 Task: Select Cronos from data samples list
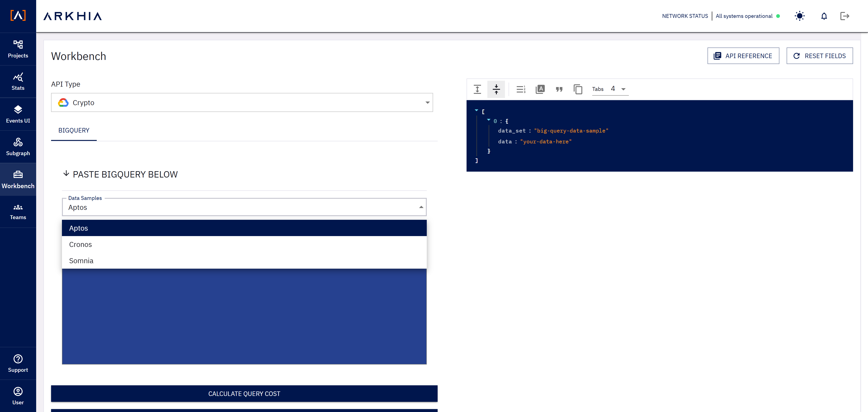click(244, 244)
